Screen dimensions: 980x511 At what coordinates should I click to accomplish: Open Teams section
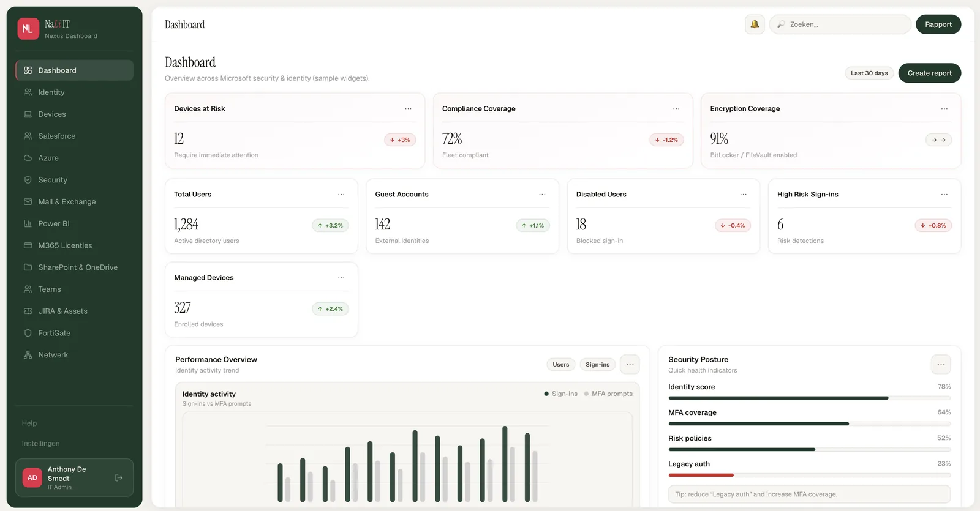click(74, 289)
